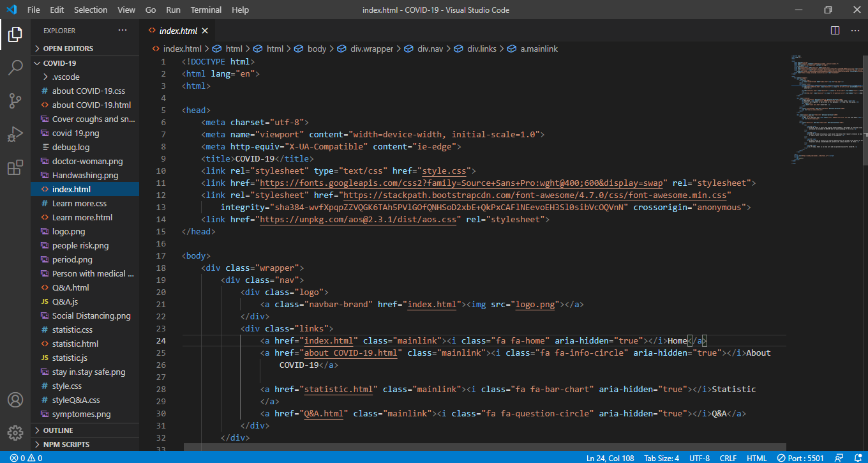The height and width of the screenshot is (463, 868).
Task: Open debug.log file
Action: coord(85,148)
